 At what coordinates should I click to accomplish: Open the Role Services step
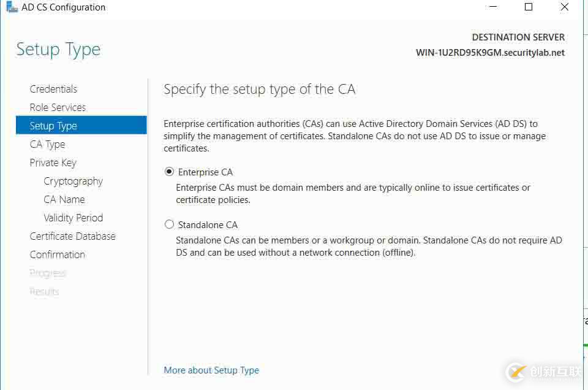click(x=58, y=107)
